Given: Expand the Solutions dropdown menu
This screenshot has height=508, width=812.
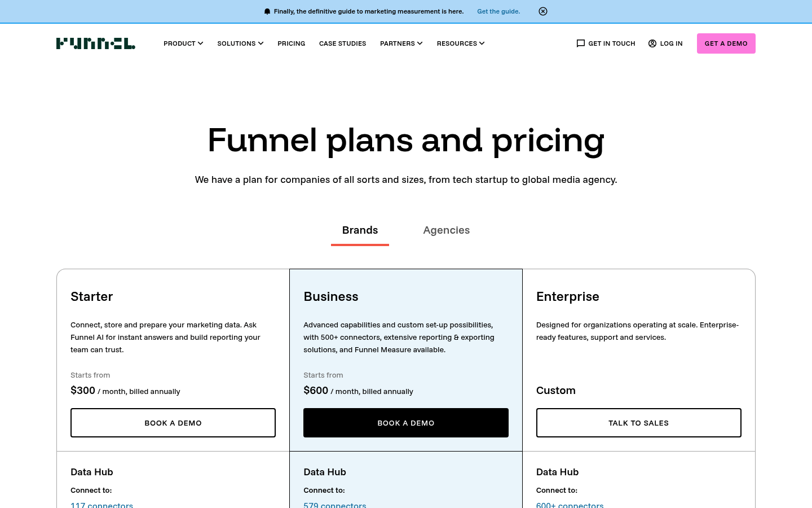Looking at the screenshot, I should pyautogui.click(x=240, y=43).
